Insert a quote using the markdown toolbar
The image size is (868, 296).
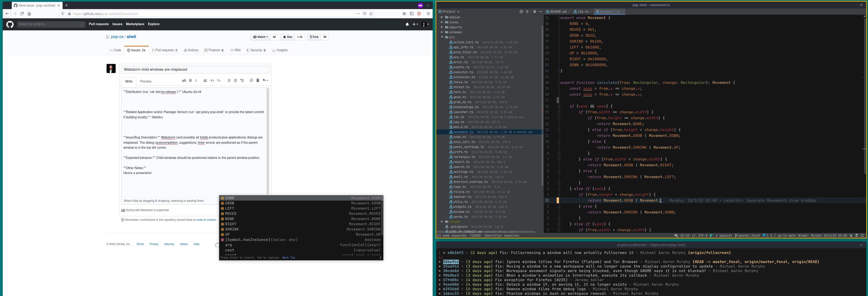coord(205,81)
